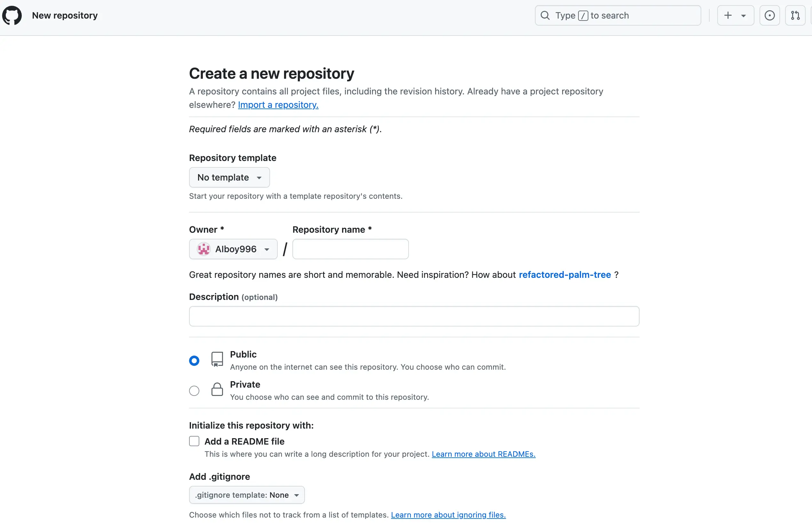Click the Alboy996 owner avatar
The width and height of the screenshot is (812, 523).
point(204,249)
